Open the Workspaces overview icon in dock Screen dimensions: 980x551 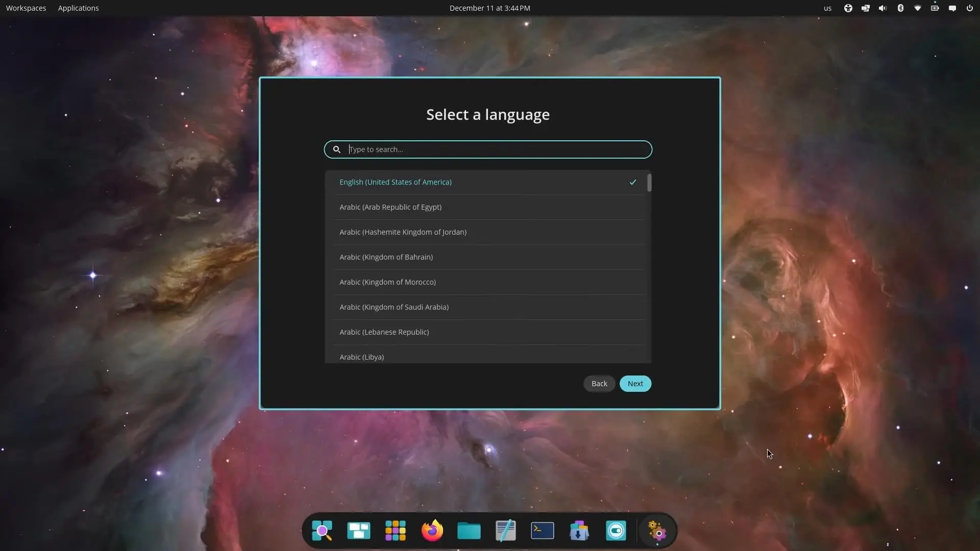pyautogui.click(x=359, y=531)
